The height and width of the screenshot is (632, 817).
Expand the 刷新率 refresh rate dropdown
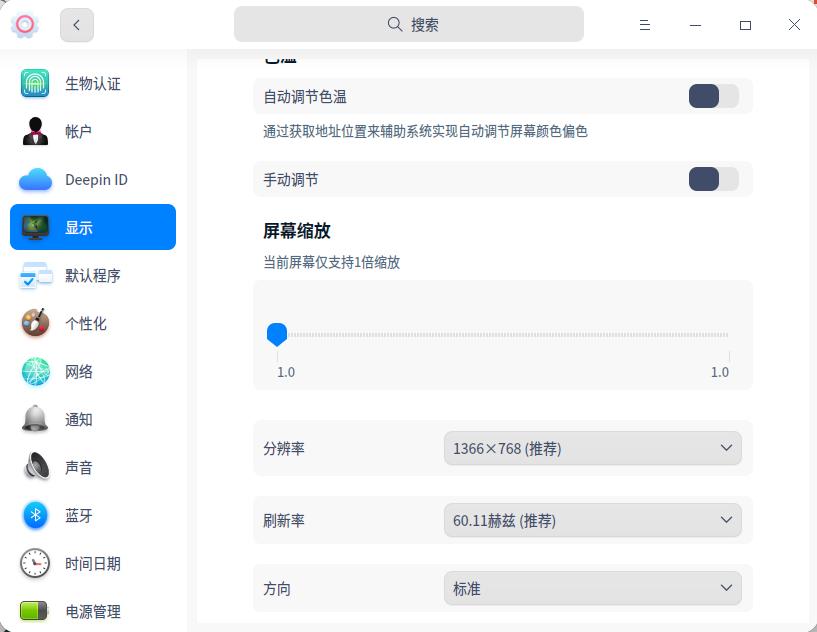click(592, 520)
